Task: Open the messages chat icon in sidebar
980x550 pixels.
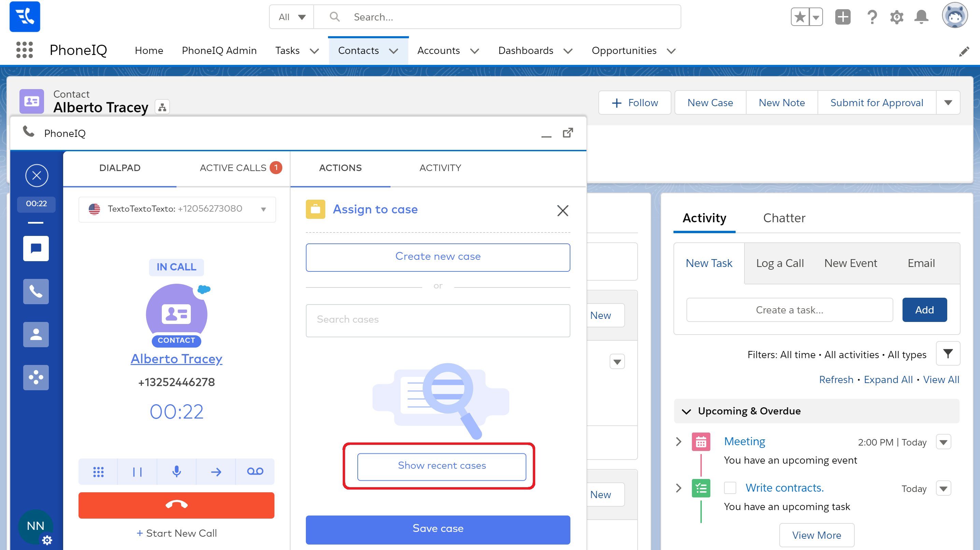Action: [36, 249]
